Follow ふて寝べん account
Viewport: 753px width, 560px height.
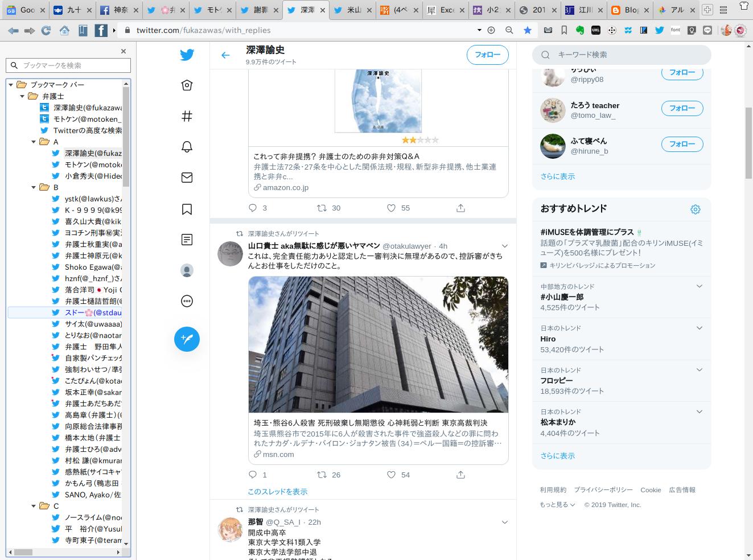point(682,144)
